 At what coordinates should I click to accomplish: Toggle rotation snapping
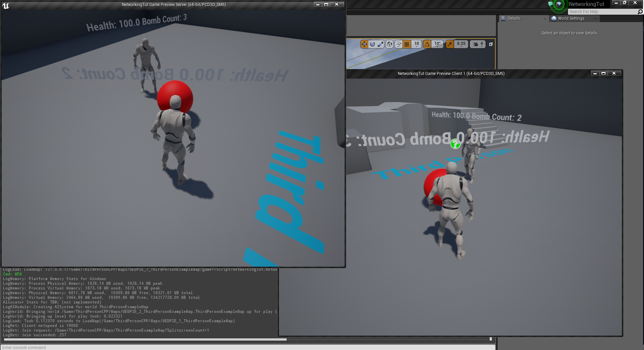pyautogui.click(x=427, y=44)
